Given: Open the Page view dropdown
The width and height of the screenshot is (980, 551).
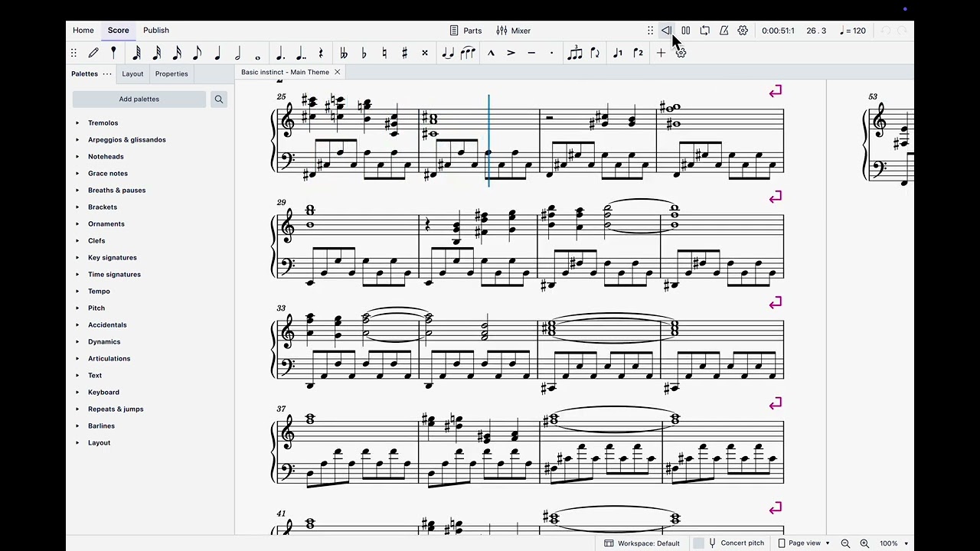Looking at the screenshot, I should tap(804, 543).
